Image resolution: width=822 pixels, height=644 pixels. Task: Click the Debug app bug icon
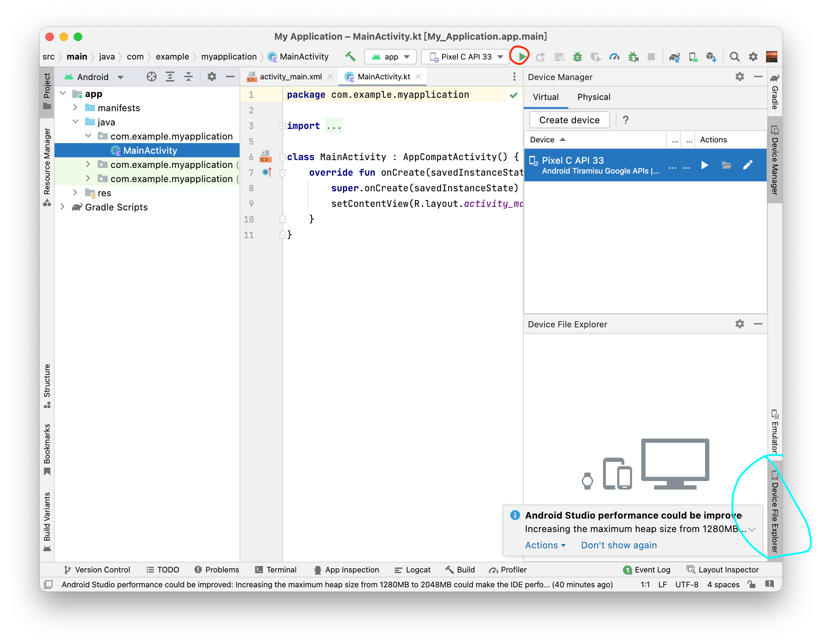tap(577, 57)
